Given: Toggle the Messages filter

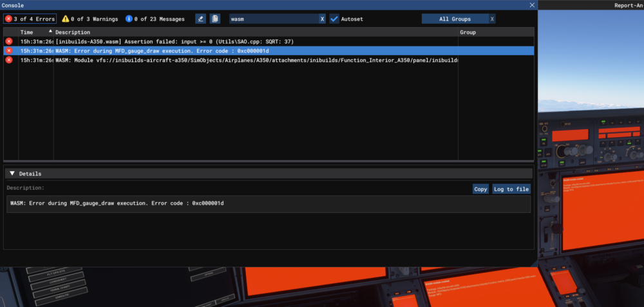Looking at the screenshot, I should pos(155,19).
